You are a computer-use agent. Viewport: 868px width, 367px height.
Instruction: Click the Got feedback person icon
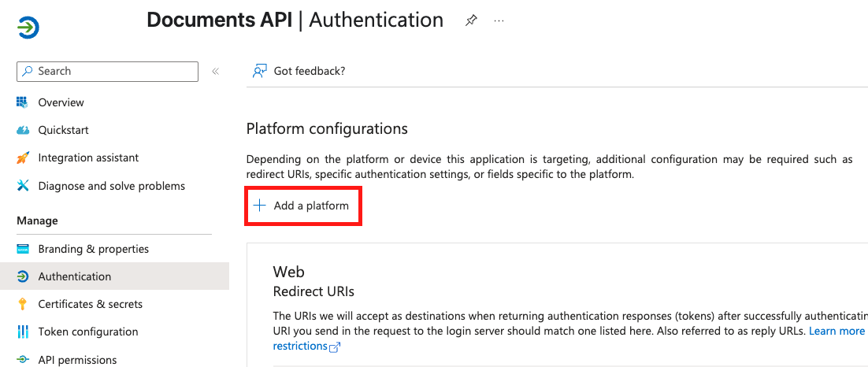tap(260, 71)
